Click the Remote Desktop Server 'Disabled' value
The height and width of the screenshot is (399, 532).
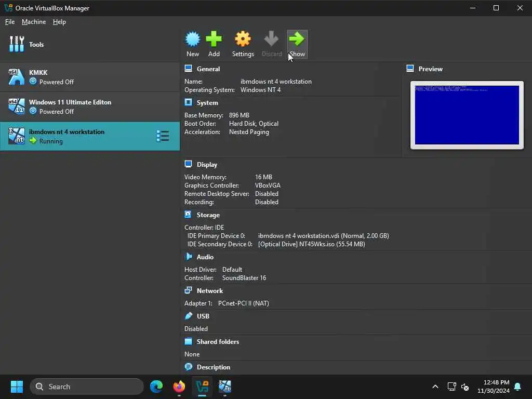point(267,193)
